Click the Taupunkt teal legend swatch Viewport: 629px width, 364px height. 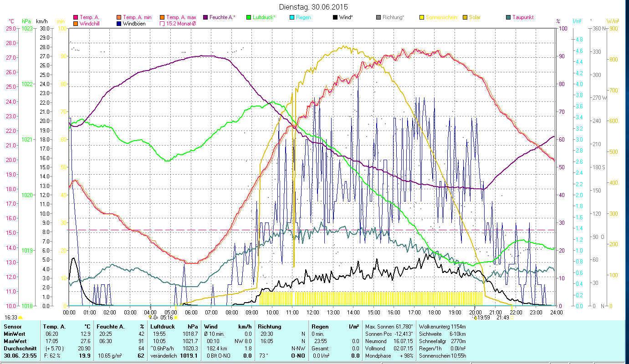(508, 17)
